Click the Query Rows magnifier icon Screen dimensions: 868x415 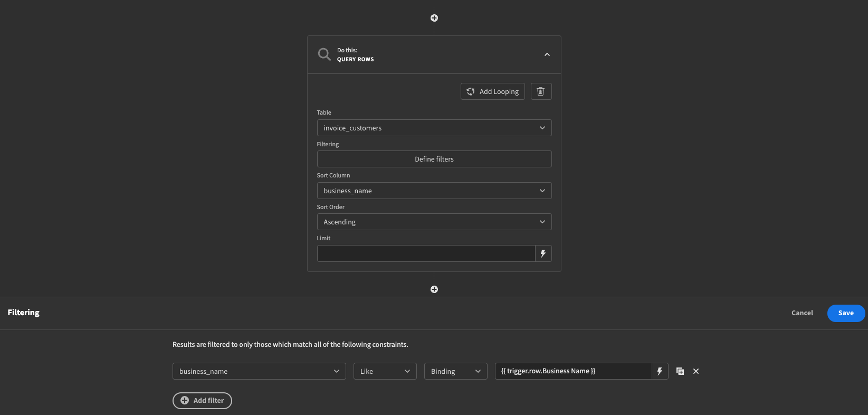coord(324,54)
